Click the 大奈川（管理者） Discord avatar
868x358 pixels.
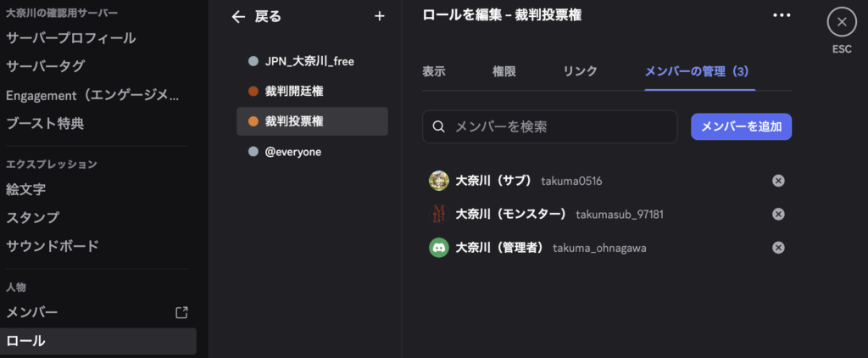point(439,248)
